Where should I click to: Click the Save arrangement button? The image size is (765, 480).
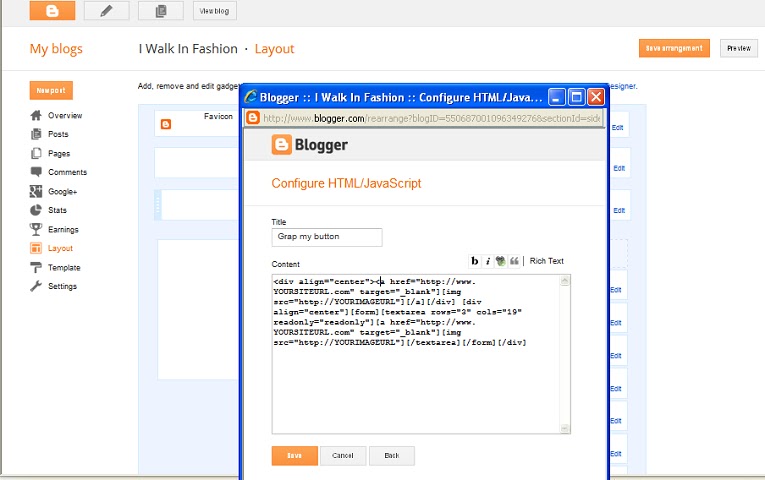click(674, 48)
